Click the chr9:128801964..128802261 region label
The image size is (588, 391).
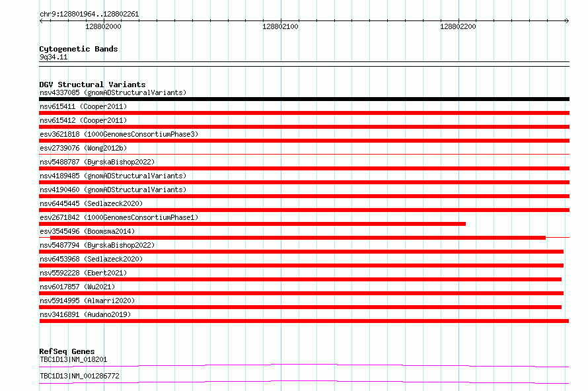[89, 14]
